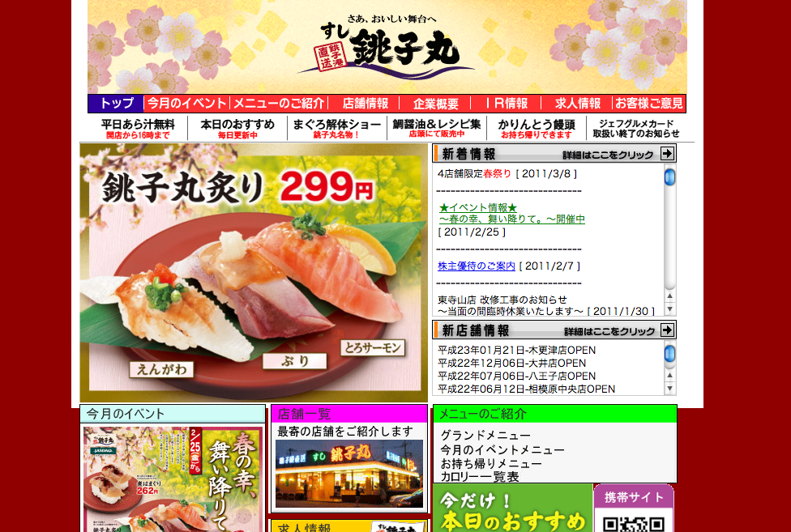Click the blue scroll thumb in the news panel
This screenshot has width=791, height=532.
(x=669, y=177)
